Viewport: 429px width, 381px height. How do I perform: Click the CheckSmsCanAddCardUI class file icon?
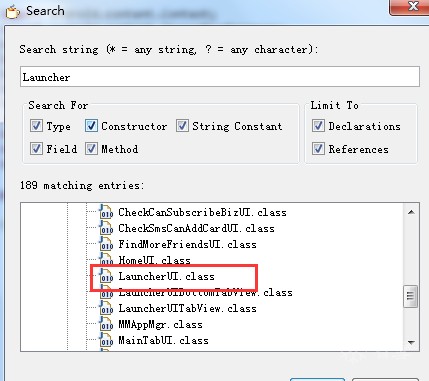106,228
